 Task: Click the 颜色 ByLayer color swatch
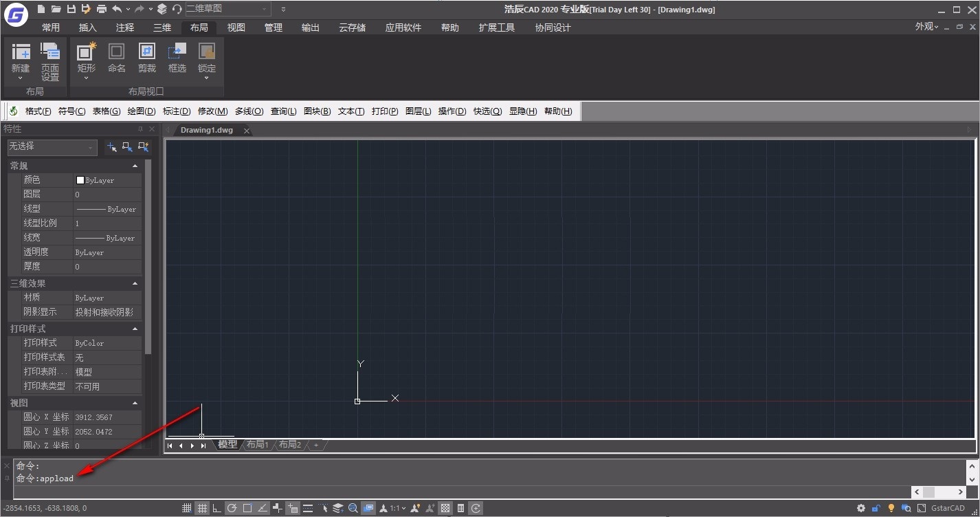80,180
